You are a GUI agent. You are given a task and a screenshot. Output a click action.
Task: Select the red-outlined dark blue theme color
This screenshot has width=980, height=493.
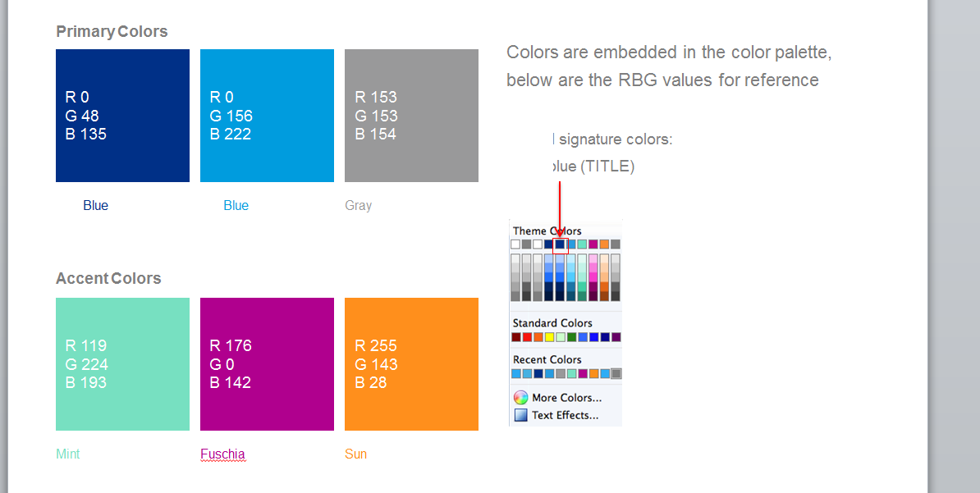tap(560, 244)
